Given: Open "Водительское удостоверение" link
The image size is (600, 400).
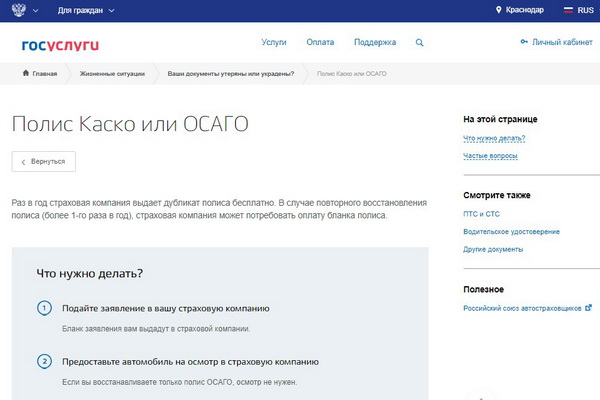Looking at the screenshot, I should 511,232.
